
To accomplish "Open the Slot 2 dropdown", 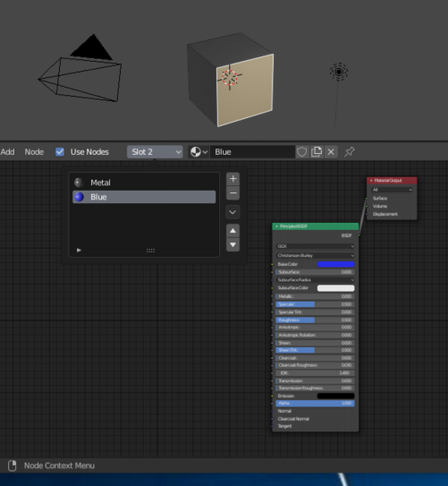I will point(155,152).
